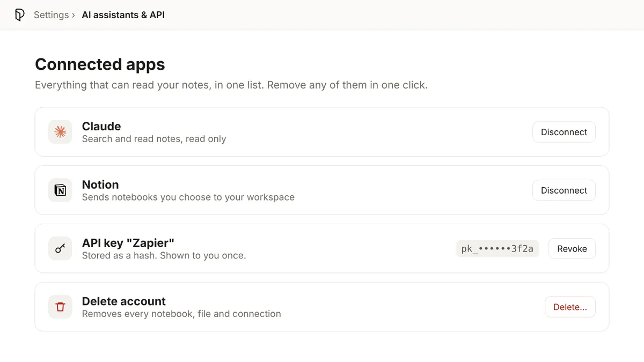This screenshot has height=362, width=644.
Task: Click 'Stored as a hash. Shown to you once.'
Action: [164, 256]
